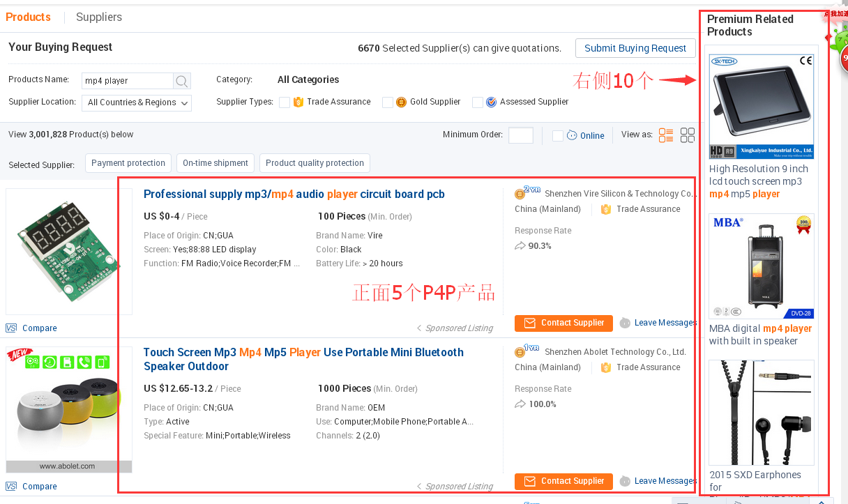Click Leave Messages text on Vire listing

point(665,323)
